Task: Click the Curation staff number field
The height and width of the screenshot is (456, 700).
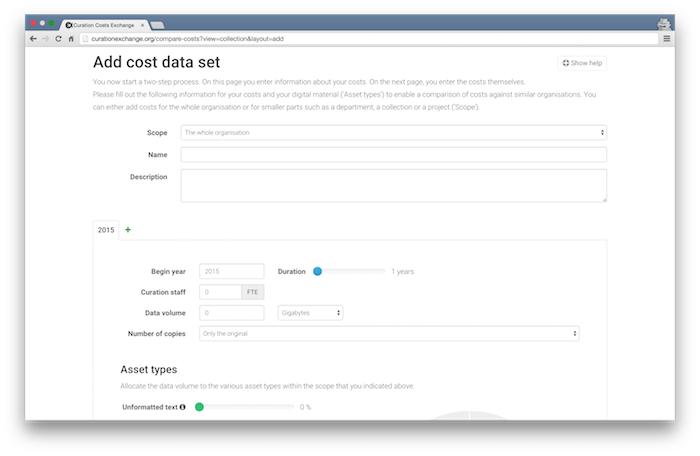Action: tap(221, 292)
